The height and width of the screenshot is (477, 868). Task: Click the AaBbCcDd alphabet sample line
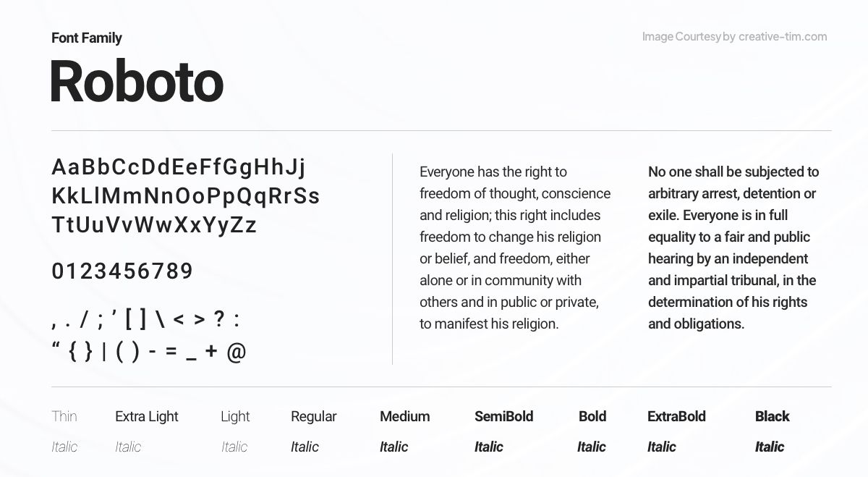[x=179, y=167]
